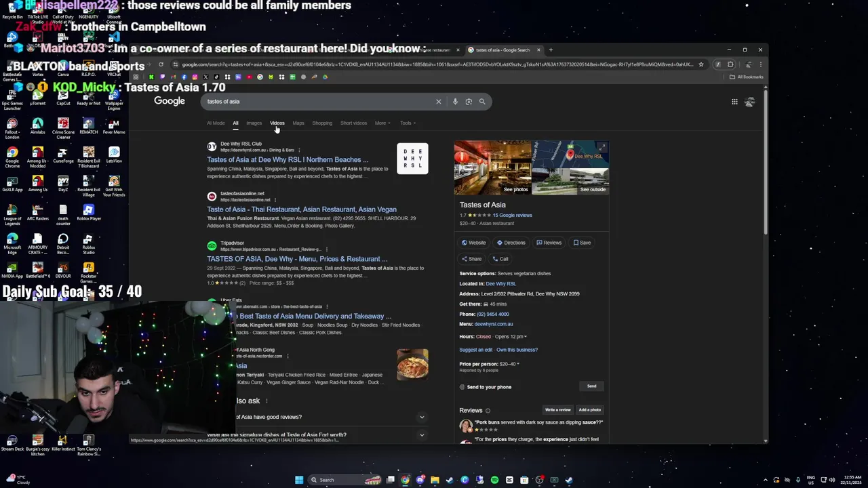Select the Short videos tab
The image size is (868, 488).
(353, 123)
